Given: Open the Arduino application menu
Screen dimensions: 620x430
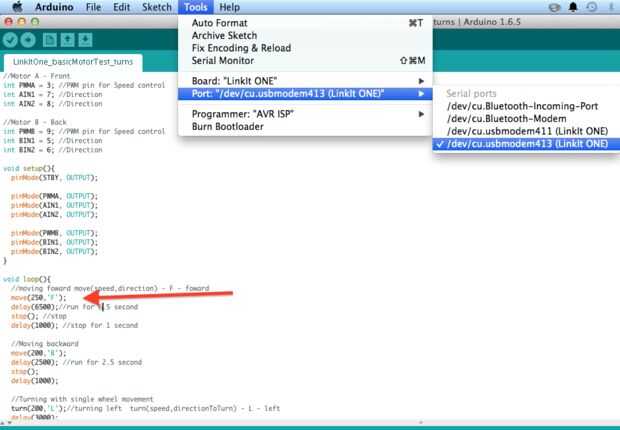Looking at the screenshot, I should [x=54, y=7].
